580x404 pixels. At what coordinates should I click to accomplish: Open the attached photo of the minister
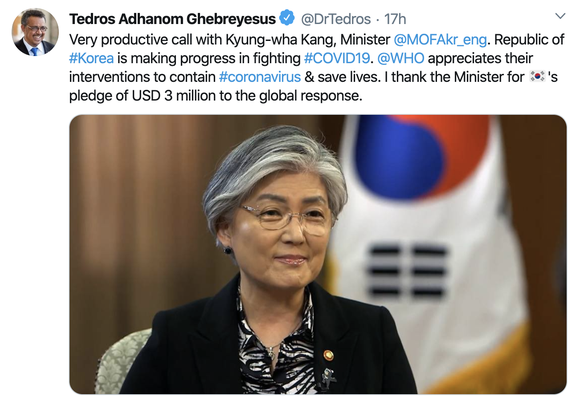318,254
